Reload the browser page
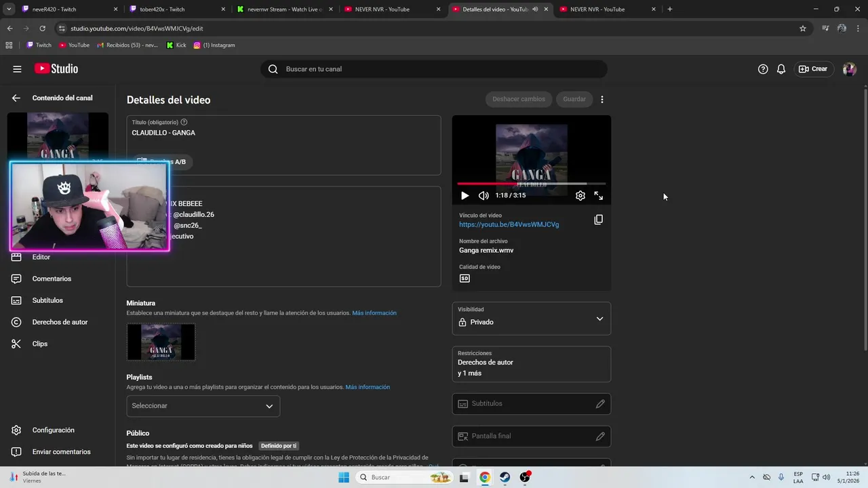 [42, 28]
